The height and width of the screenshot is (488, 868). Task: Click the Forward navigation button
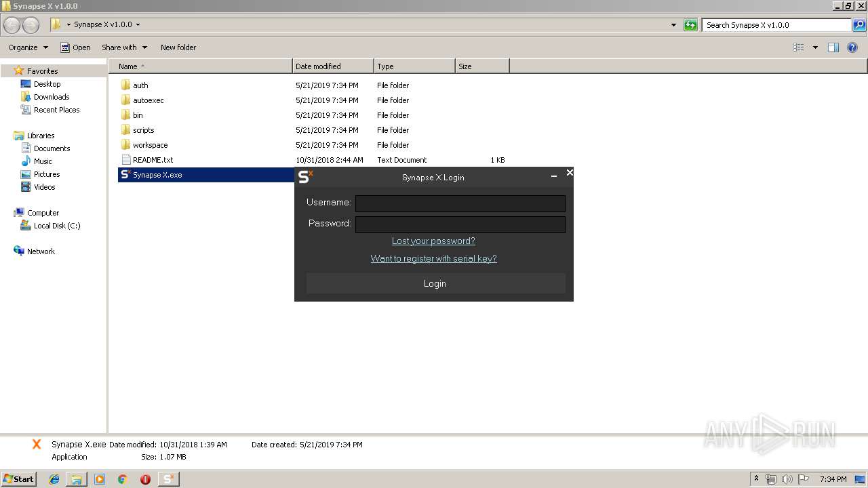coord(31,25)
